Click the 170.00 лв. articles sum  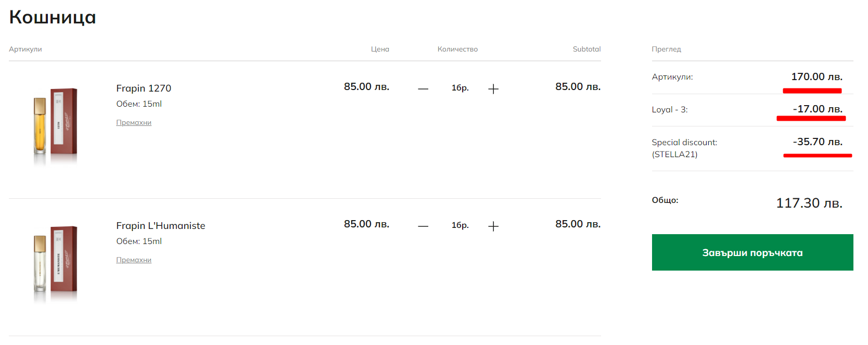[816, 77]
